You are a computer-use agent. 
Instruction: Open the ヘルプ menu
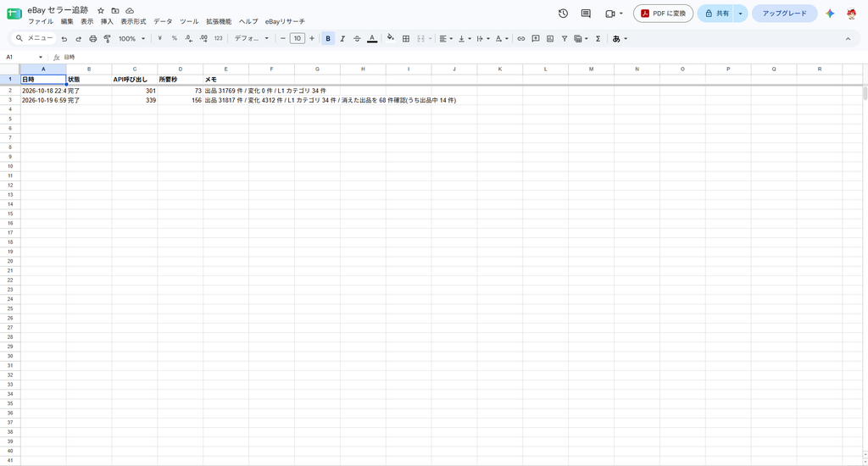[x=248, y=21]
